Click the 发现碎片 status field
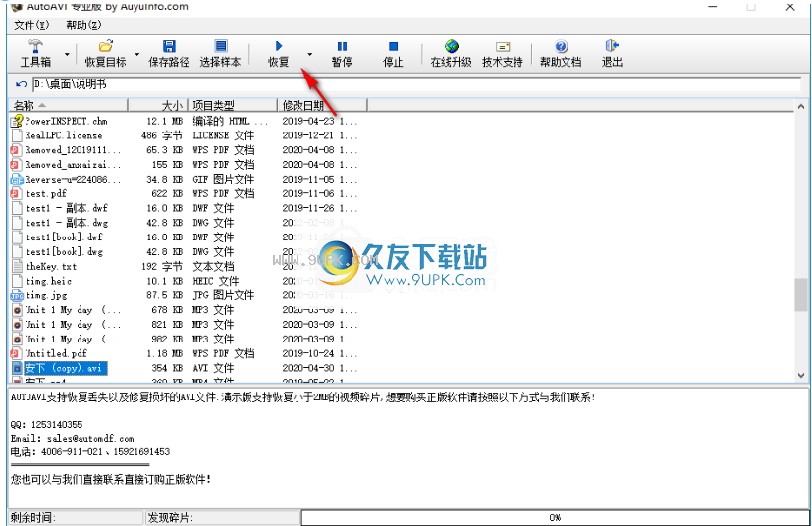 click(x=222, y=517)
